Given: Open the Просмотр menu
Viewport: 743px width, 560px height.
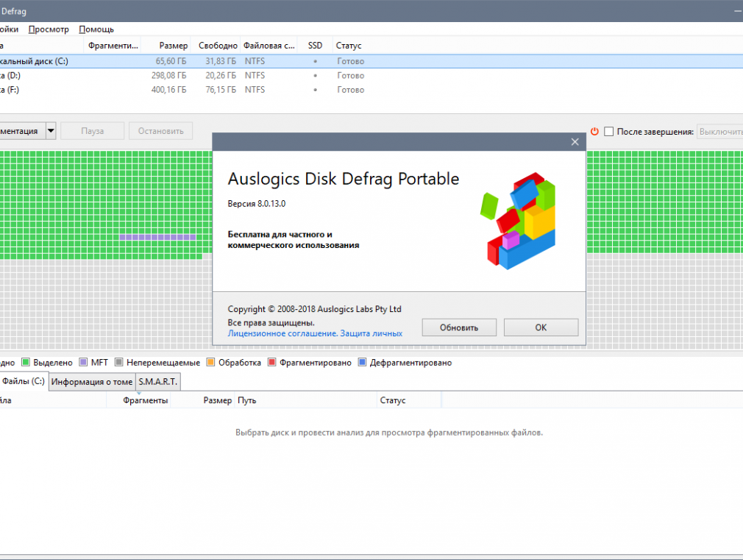Looking at the screenshot, I should [x=49, y=29].
